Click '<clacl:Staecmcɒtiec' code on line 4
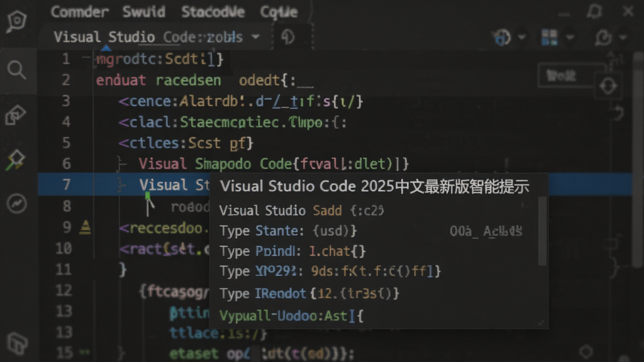 click(x=199, y=122)
